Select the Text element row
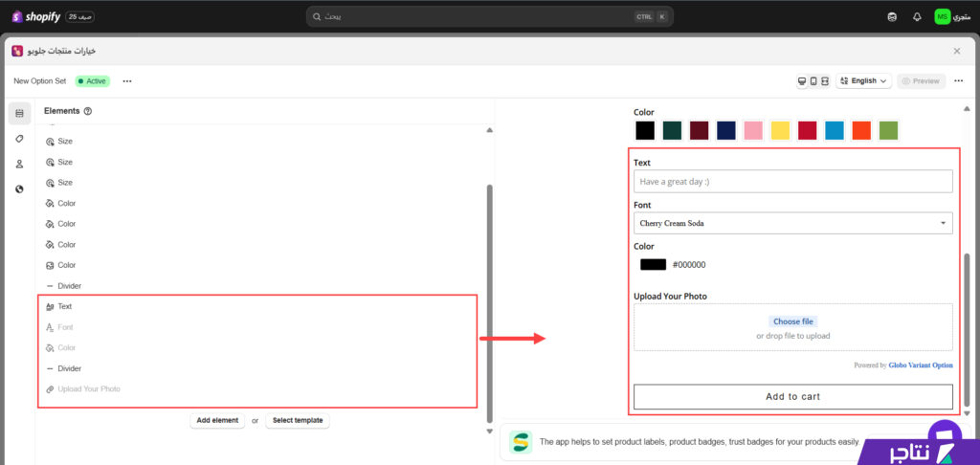Image resolution: width=980 pixels, height=465 pixels. (257, 306)
